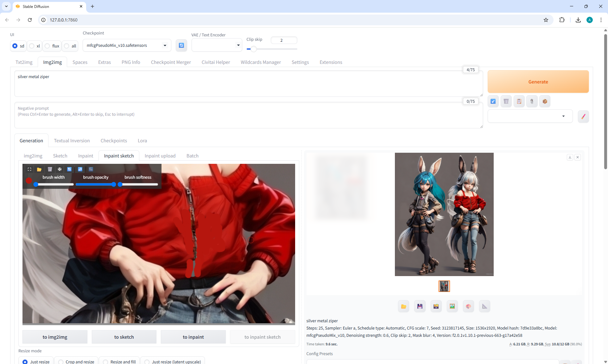Screen dimensions: 608x364
Task: Click the brush color red swatch
Action: (29, 181)
